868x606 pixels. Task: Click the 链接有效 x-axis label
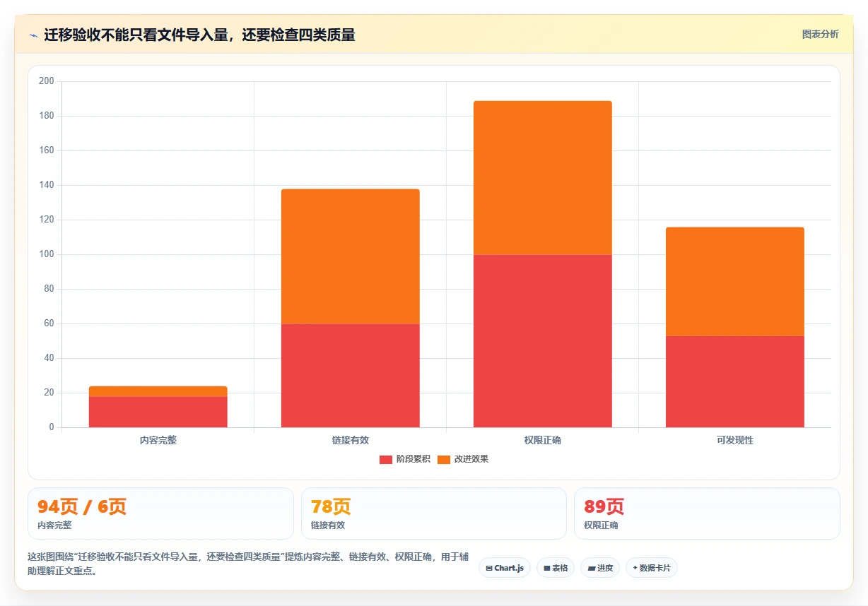pos(351,440)
